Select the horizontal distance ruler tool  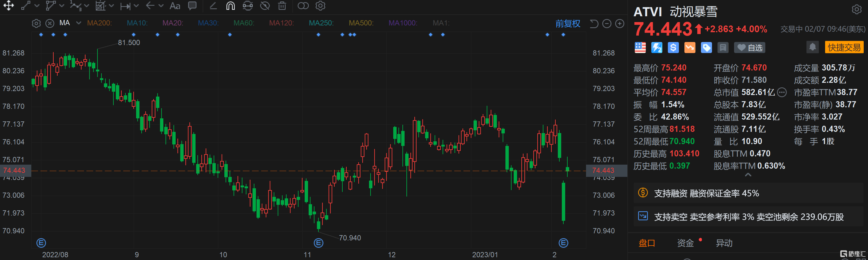click(x=125, y=6)
